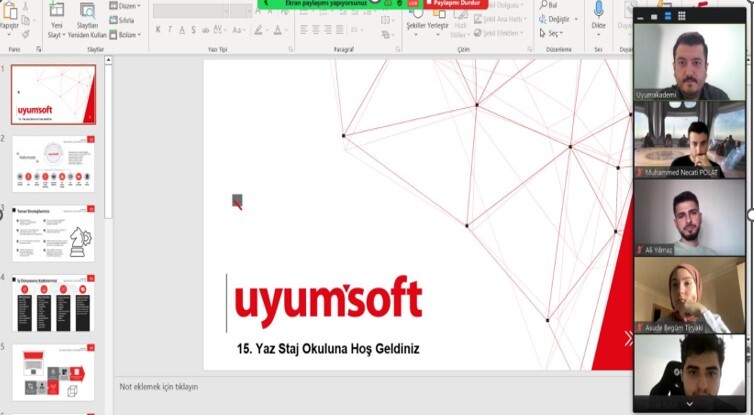Select the Format Painter brush icon
Screen dimensions: 754x415
25,34
